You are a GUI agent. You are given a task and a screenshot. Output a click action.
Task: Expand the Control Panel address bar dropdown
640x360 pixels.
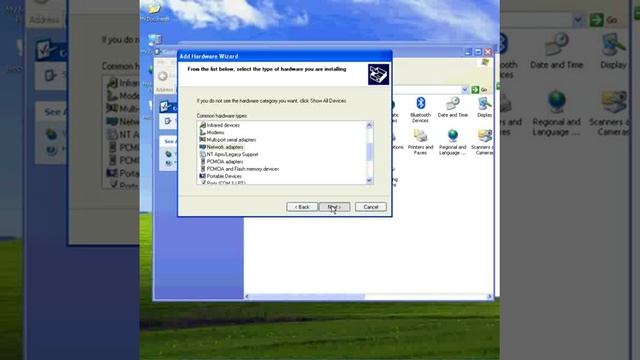464,90
